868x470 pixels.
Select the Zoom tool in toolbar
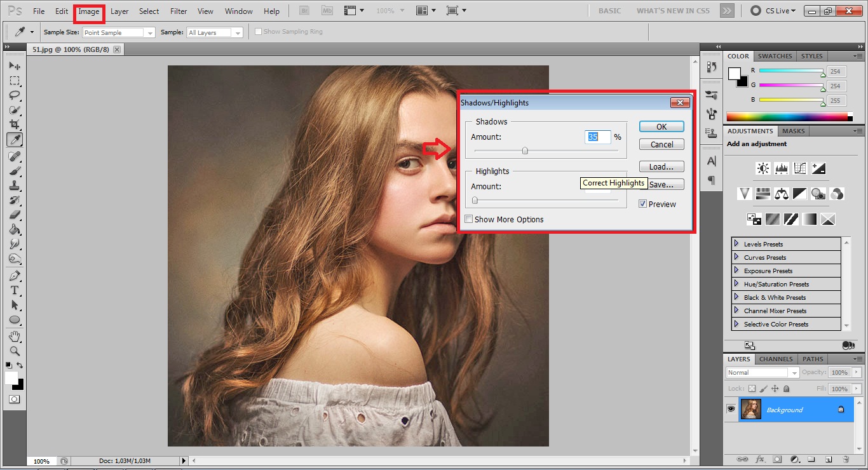tap(14, 351)
